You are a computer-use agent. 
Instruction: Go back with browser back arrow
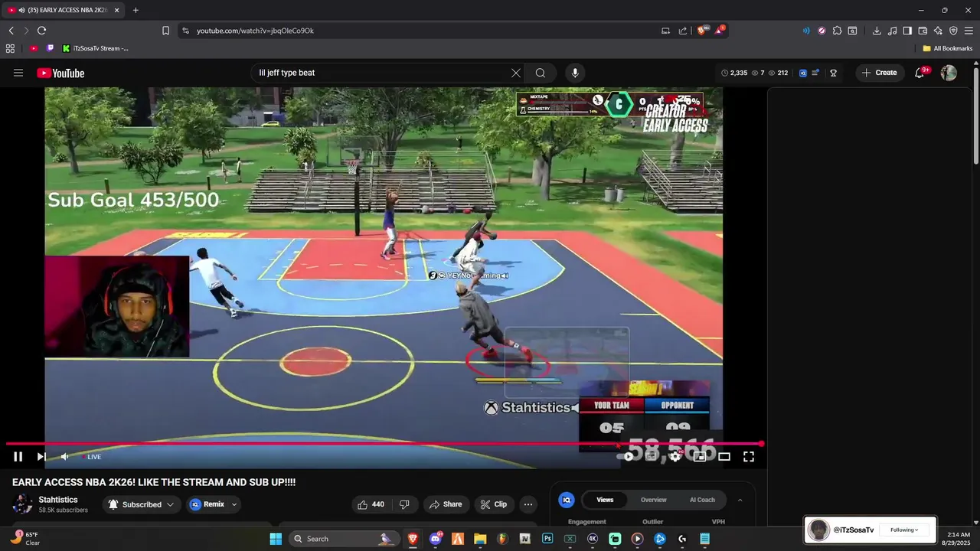point(11,31)
